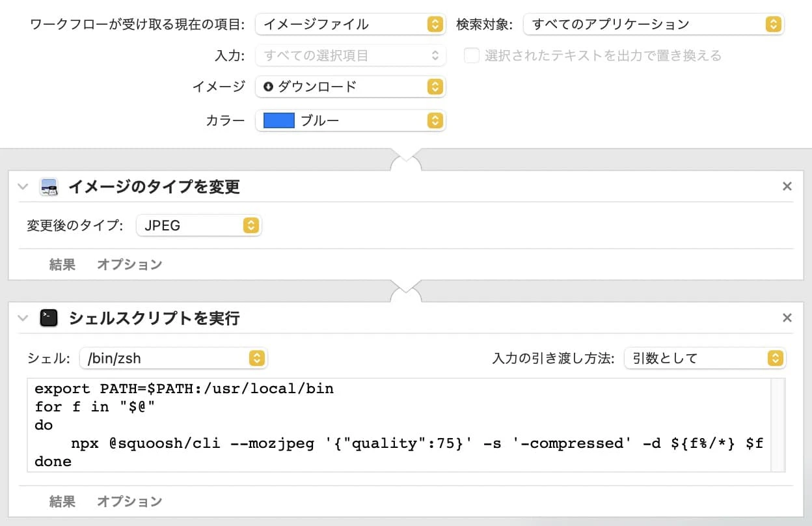
Task: Click the script area vertical scrollbar
Action: coord(778,424)
